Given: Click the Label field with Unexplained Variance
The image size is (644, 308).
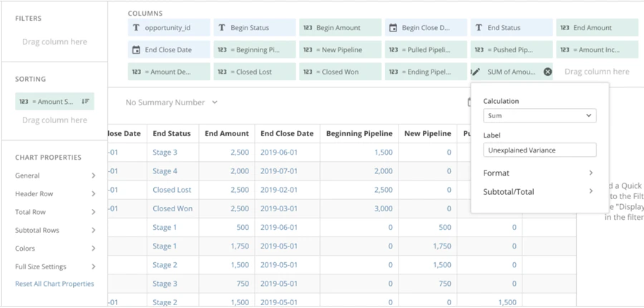Looking at the screenshot, I should point(540,150).
